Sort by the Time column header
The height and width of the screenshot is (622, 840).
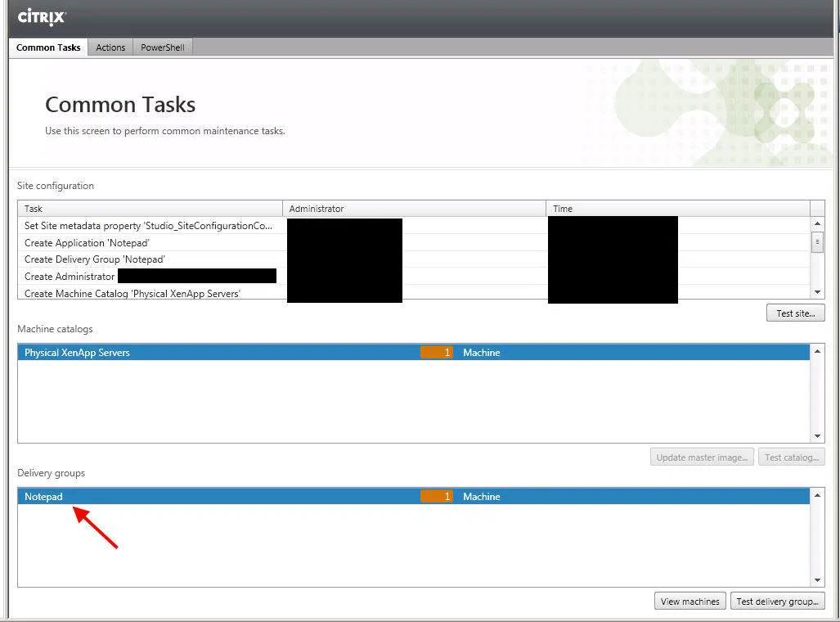tap(678, 209)
